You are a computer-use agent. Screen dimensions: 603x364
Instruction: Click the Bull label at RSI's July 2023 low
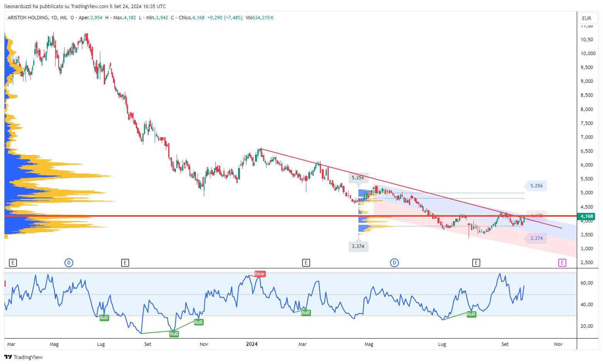104,318
